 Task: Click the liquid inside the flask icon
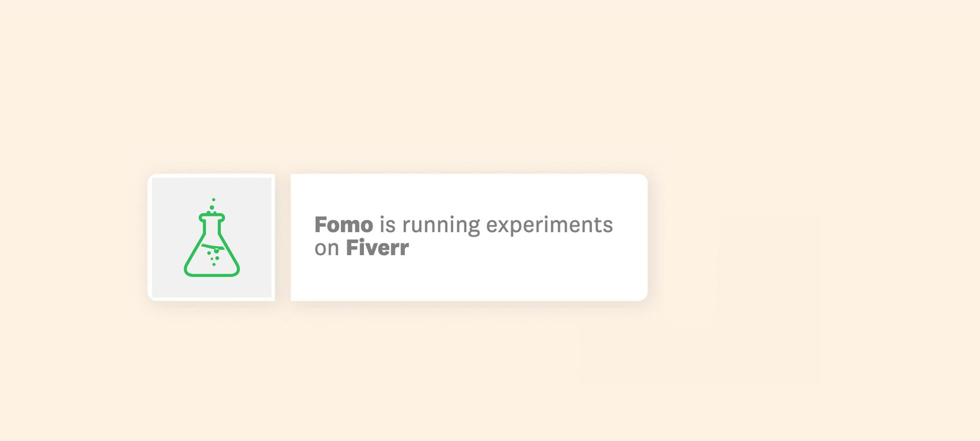click(x=212, y=253)
